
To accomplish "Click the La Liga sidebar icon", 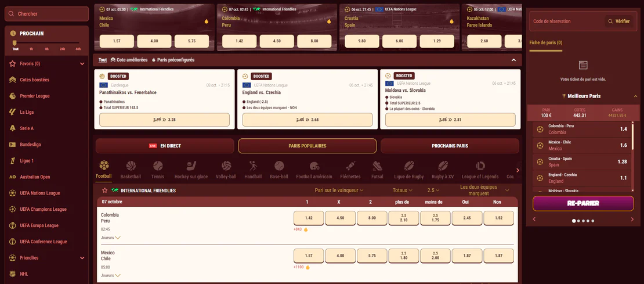I will coord(12,112).
